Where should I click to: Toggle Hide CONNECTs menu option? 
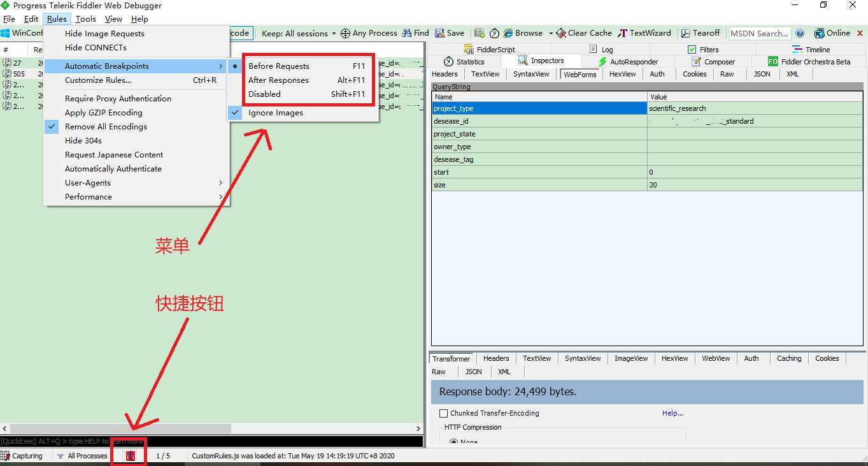pyautogui.click(x=136, y=47)
